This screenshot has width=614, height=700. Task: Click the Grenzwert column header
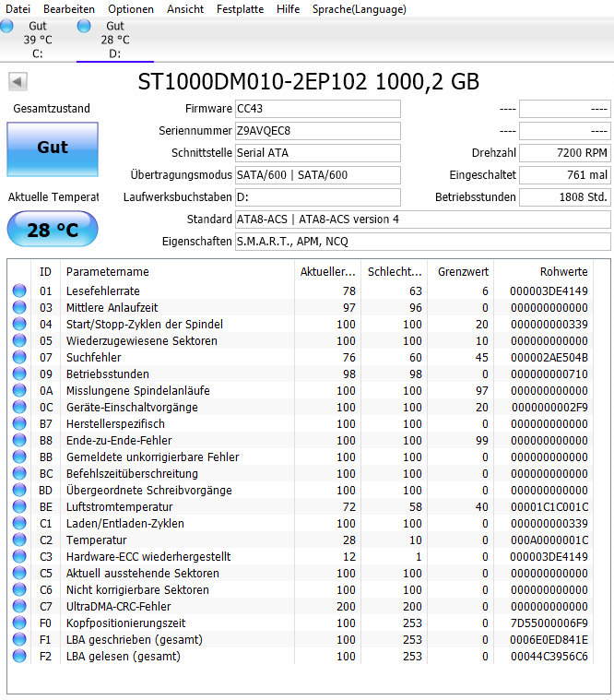point(461,272)
